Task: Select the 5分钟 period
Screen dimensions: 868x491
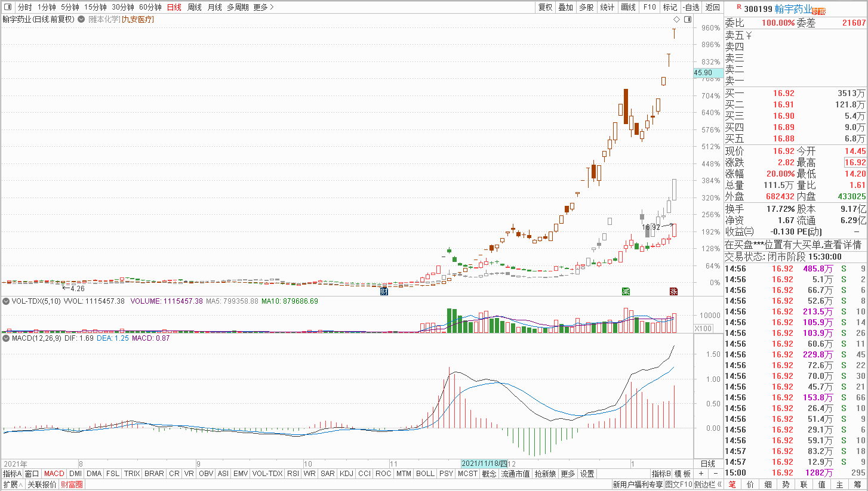Action: point(70,7)
